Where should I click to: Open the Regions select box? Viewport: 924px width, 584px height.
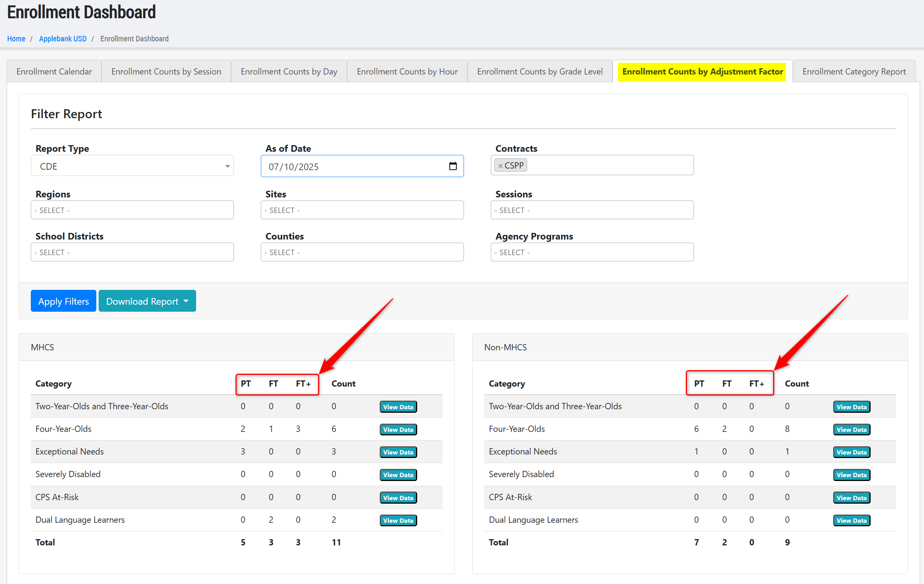pos(132,210)
